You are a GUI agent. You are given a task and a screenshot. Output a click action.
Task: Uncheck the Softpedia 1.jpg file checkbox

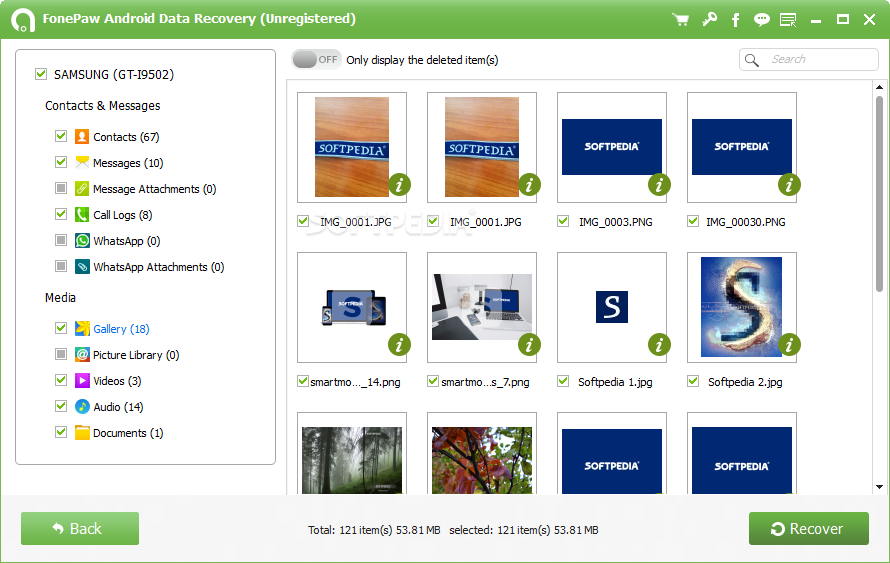[563, 381]
